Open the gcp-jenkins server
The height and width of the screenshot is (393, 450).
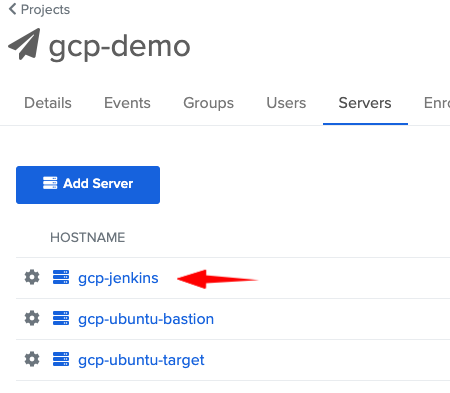(118, 278)
